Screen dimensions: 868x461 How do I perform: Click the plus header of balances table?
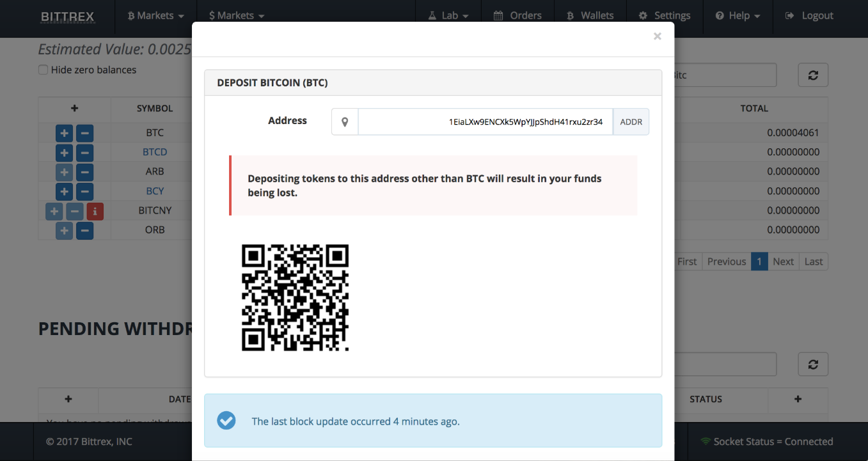coord(74,108)
